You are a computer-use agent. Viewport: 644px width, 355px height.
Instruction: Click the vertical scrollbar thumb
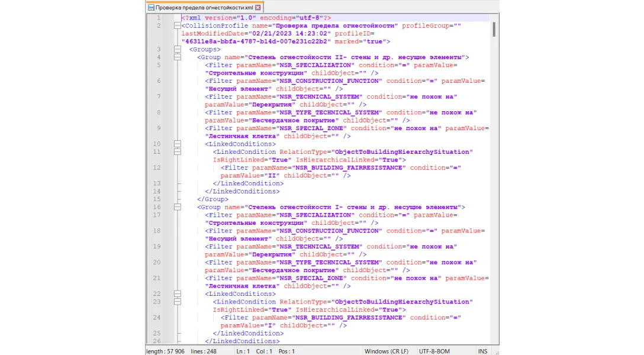[x=494, y=30]
